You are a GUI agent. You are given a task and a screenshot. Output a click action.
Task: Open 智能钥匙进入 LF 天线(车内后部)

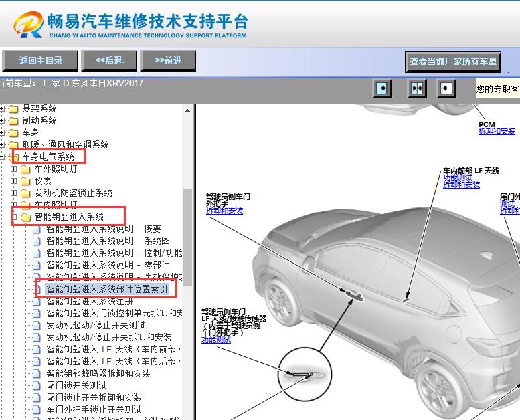pyautogui.click(x=114, y=361)
